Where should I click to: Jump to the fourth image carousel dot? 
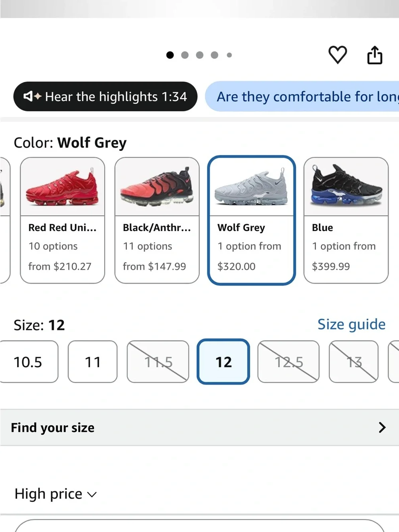pyautogui.click(x=215, y=55)
